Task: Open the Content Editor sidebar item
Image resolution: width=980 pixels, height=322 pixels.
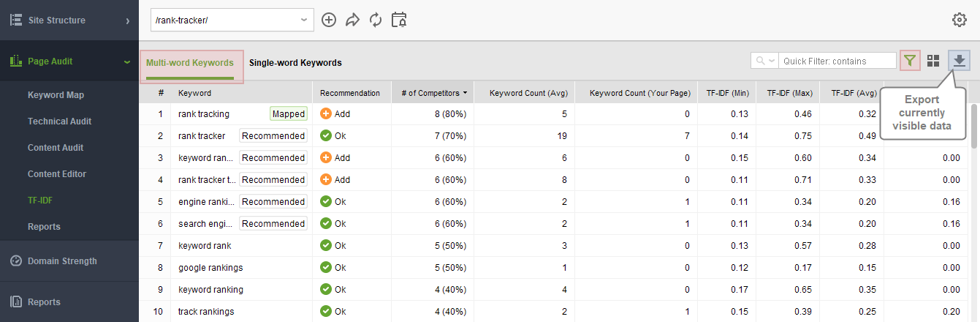Action: pyautogui.click(x=57, y=174)
